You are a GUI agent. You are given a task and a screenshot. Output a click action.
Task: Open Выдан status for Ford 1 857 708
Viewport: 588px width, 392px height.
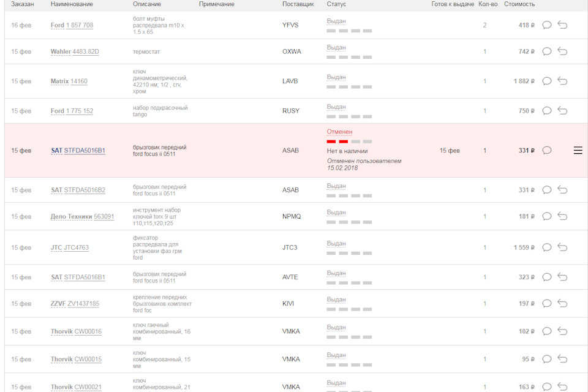(x=336, y=21)
